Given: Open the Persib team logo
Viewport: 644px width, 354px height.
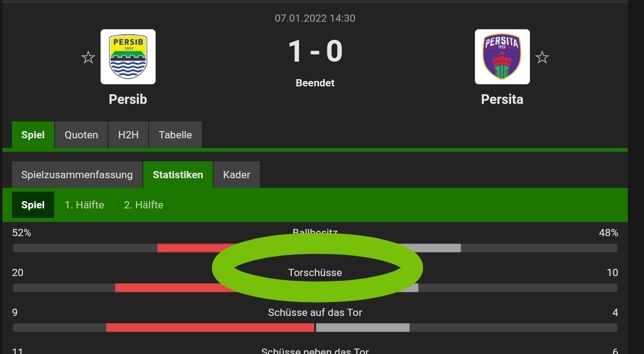Looking at the screenshot, I should coord(128,57).
